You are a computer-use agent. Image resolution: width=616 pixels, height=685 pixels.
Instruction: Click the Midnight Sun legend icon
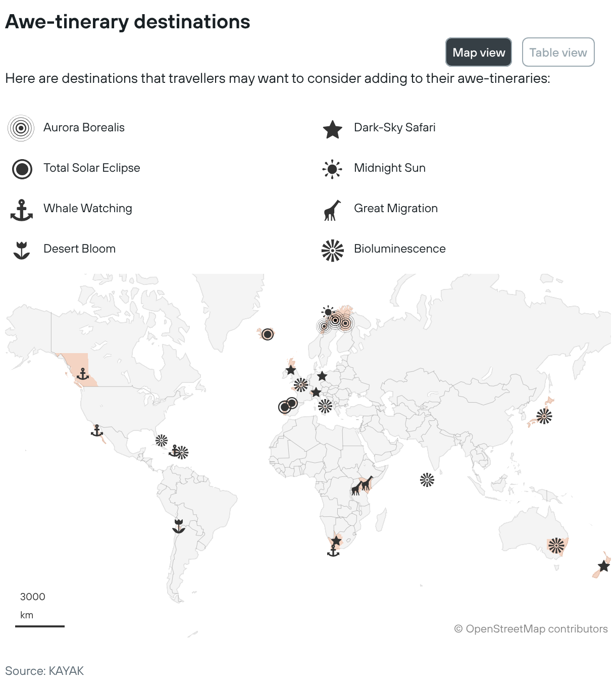(332, 169)
